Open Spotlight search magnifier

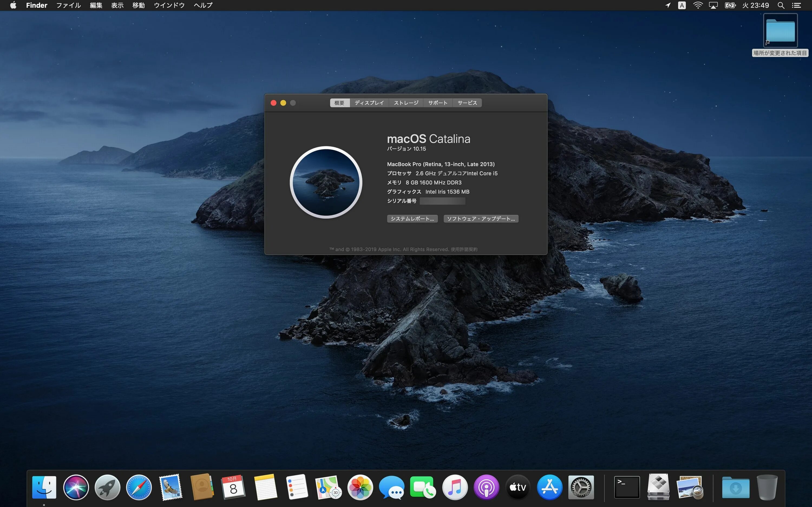(781, 5)
